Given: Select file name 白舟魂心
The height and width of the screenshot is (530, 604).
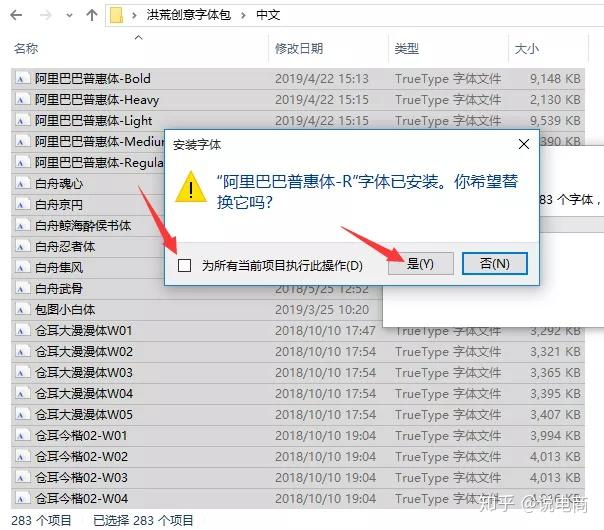Looking at the screenshot, I should pyautogui.click(x=59, y=184).
